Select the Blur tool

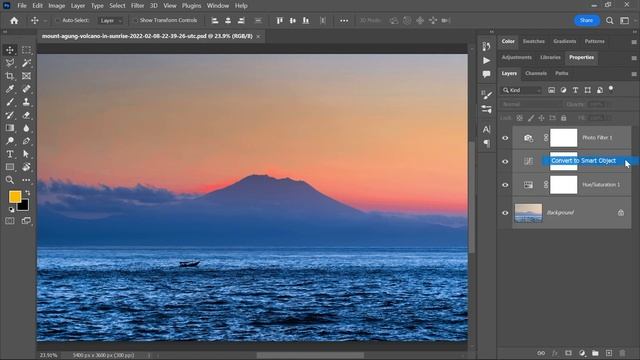(x=26, y=128)
